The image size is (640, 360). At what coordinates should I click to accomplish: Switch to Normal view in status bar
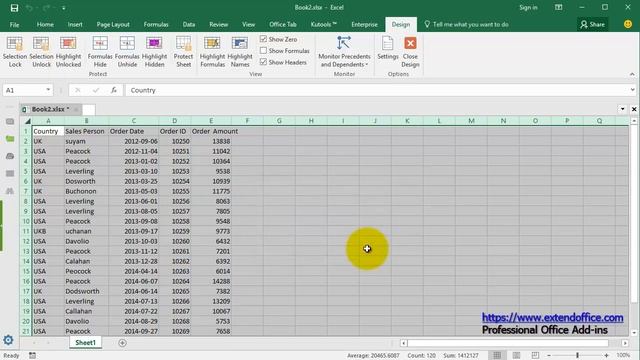coord(497,356)
